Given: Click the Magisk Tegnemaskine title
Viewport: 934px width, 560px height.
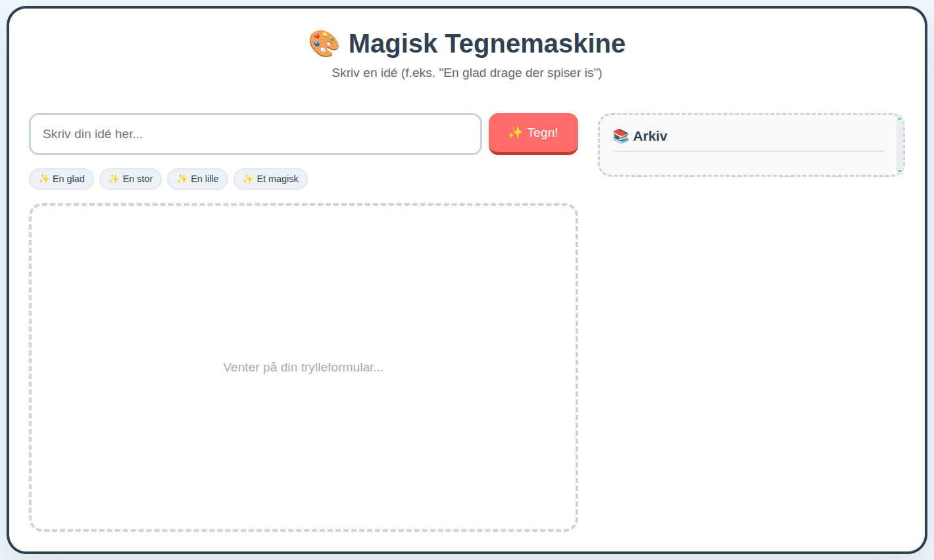Looking at the screenshot, I should click(487, 44).
